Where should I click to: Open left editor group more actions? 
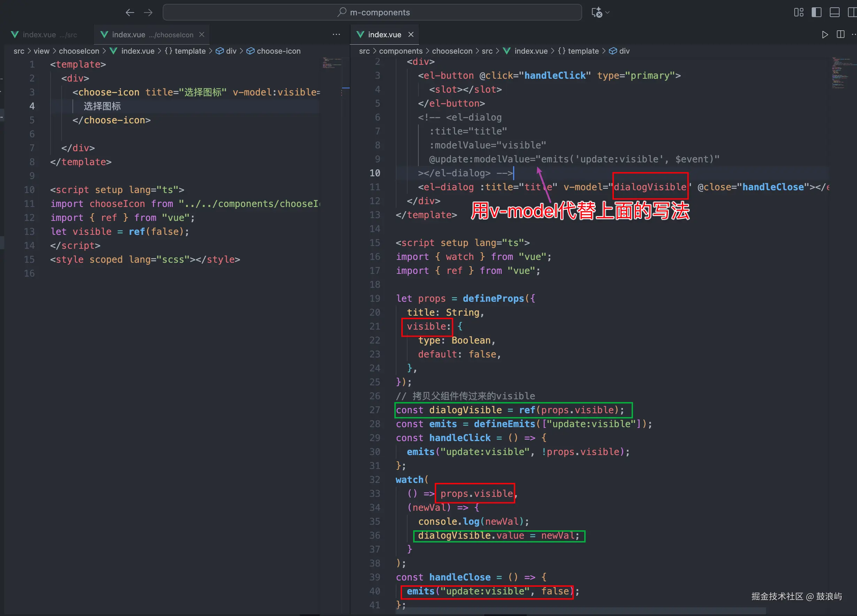click(x=336, y=35)
